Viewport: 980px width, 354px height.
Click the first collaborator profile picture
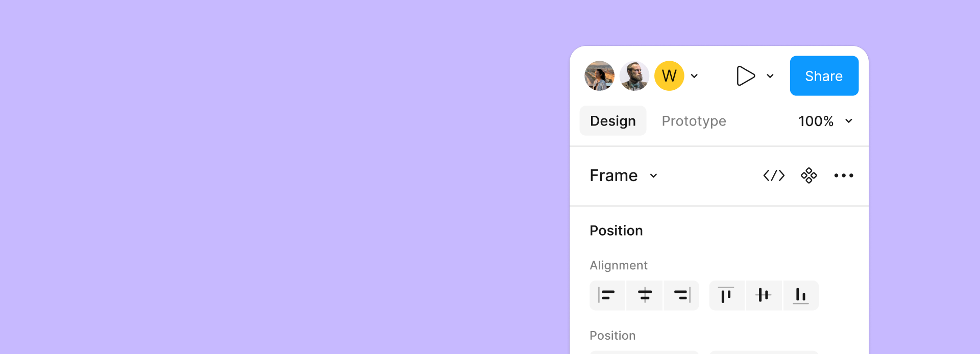(x=599, y=75)
